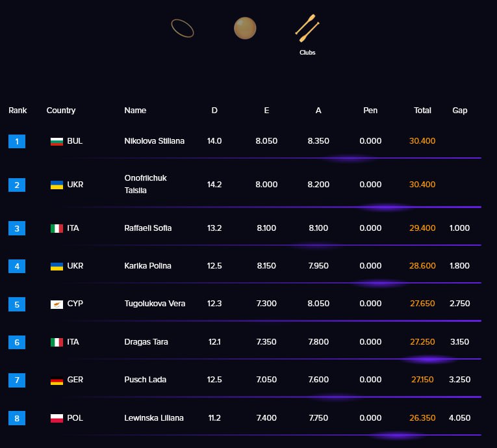
Task: Click Lewinska Liliana's total 26.350
Action: click(422, 418)
